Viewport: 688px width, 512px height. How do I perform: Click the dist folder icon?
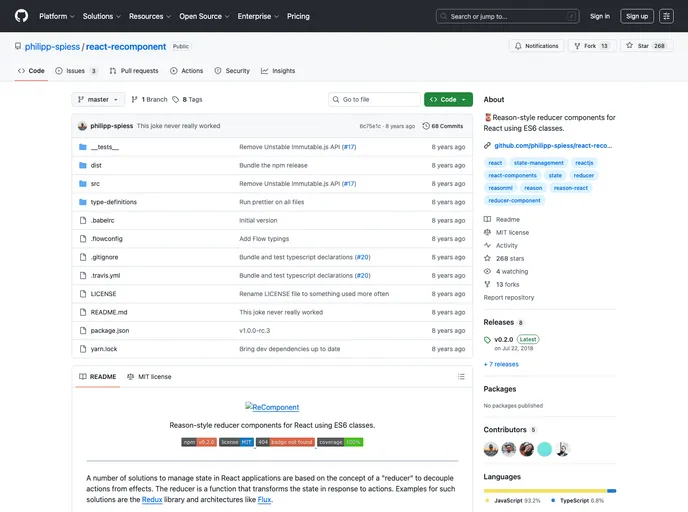[82, 165]
